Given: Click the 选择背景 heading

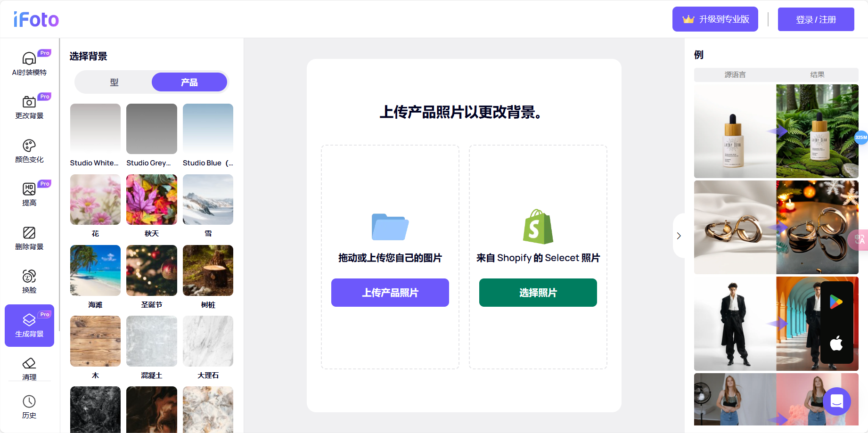Looking at the screenshot, I should pyautogui.click(x=89, y=56).
